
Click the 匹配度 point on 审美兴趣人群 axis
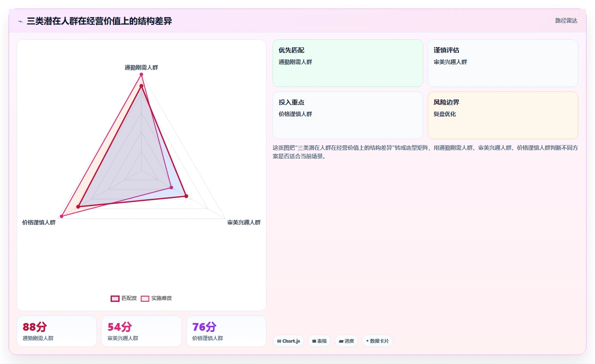[x=186, y=196]
